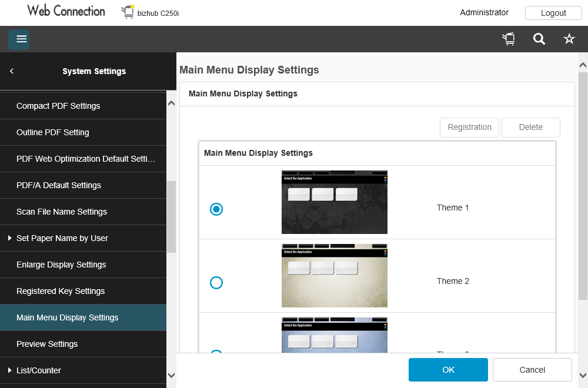
Task: Click main panel scroll down arrow
Action: click(583, 375)
